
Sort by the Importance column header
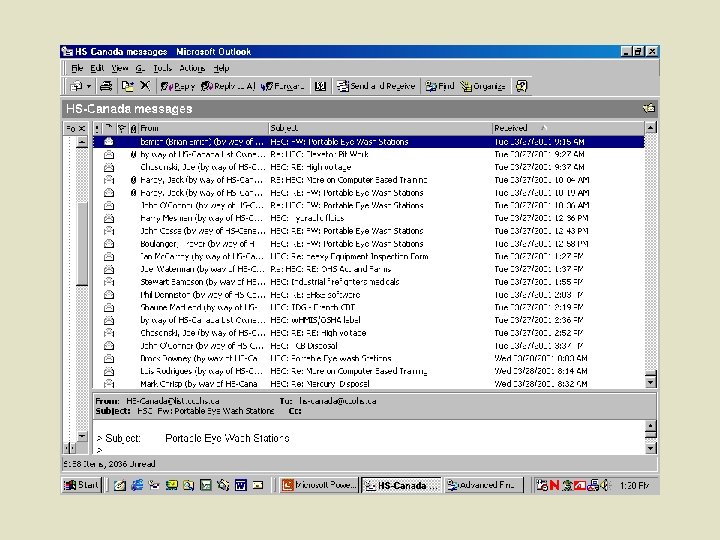97,128
